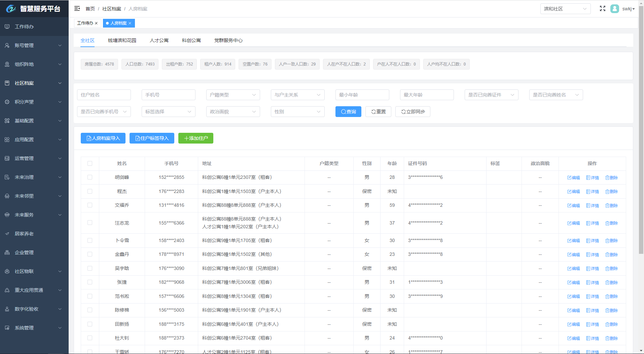644x354 pixels.
Task: Go to 首页 in the breadcrumb
Action: 90,9
